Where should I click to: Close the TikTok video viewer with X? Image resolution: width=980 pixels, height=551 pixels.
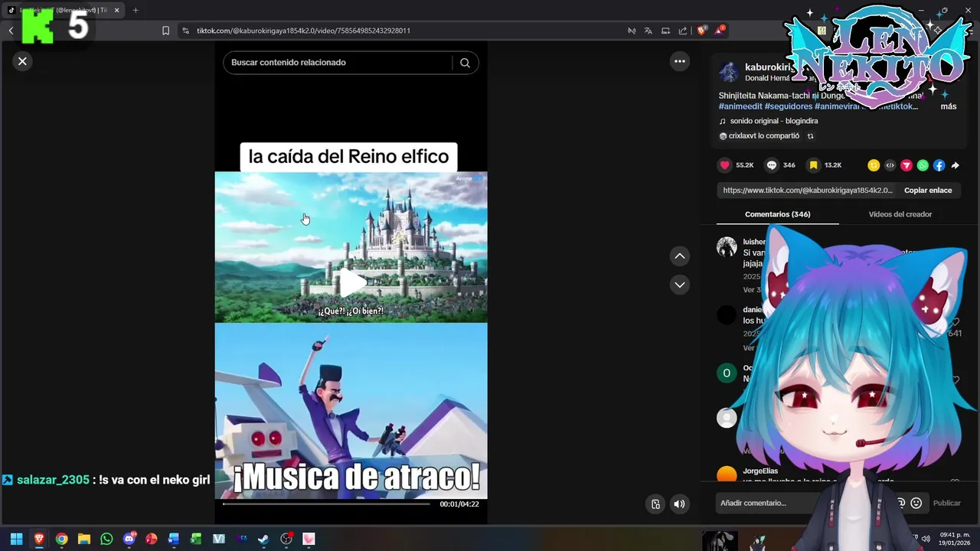(22, 61)
